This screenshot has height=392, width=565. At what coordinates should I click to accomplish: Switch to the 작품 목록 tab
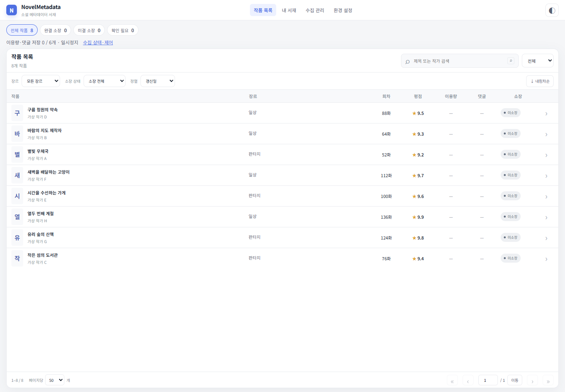pyautogui.click(x=263, y=10)
